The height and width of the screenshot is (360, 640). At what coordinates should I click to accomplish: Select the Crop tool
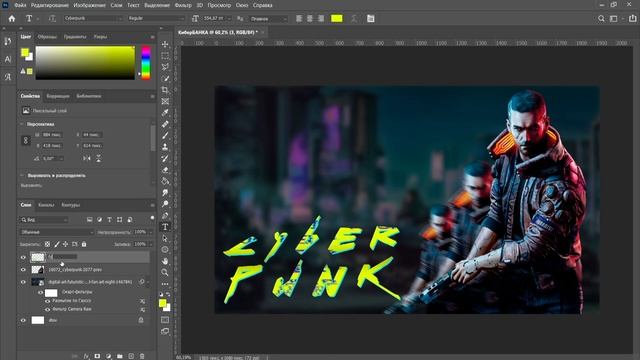click(x=165, y=90)
